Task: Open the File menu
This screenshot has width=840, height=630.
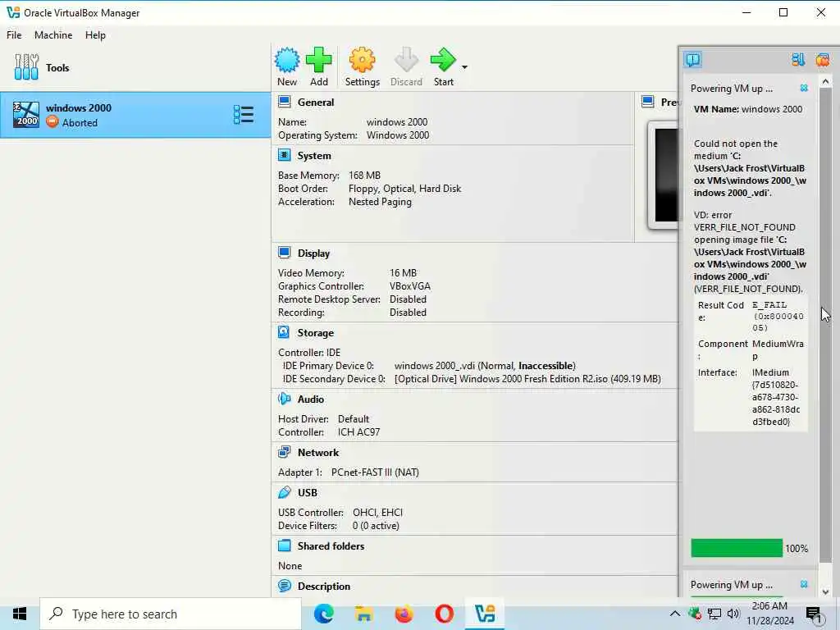Action: click(14, 34)
